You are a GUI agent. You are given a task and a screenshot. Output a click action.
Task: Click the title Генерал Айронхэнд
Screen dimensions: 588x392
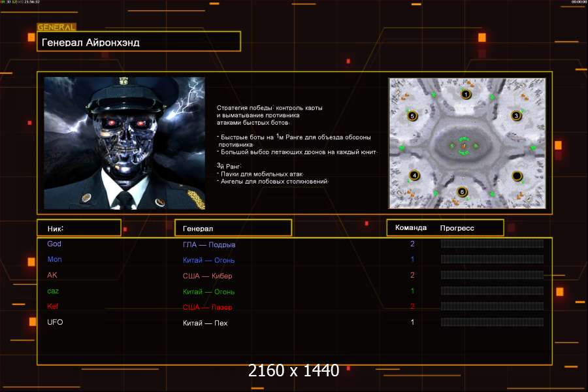tap(90, 42)
